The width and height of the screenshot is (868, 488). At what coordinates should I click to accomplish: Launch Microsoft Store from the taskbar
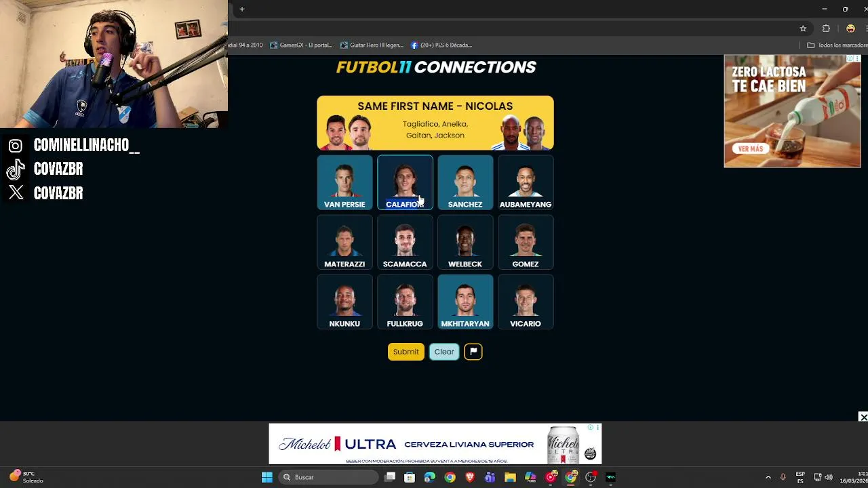point(410,477)
